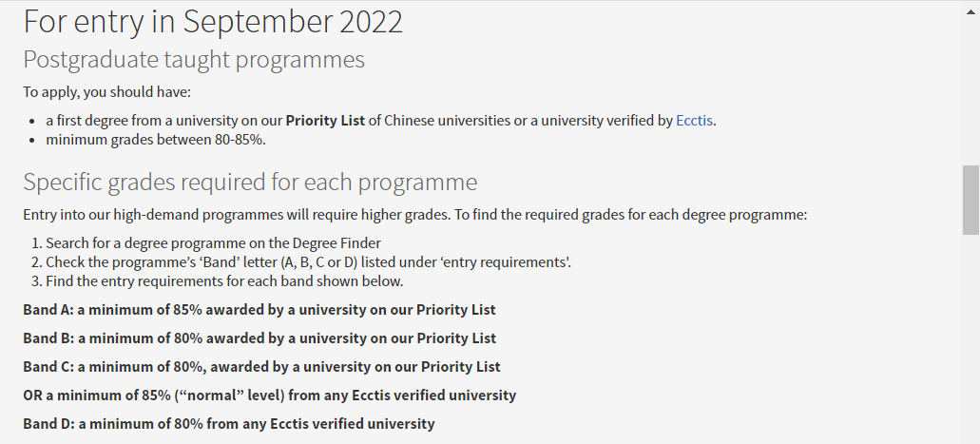Click the 'For entry in September 2022' heading

213,21
